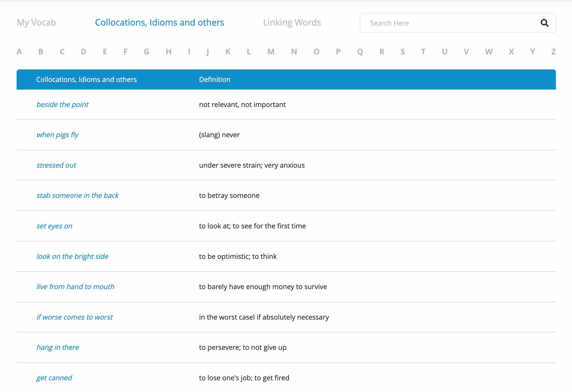The height and width of the screenshot is (392, 572).
Task: Click the look on the bright side entry
Action: click(72, 256)
